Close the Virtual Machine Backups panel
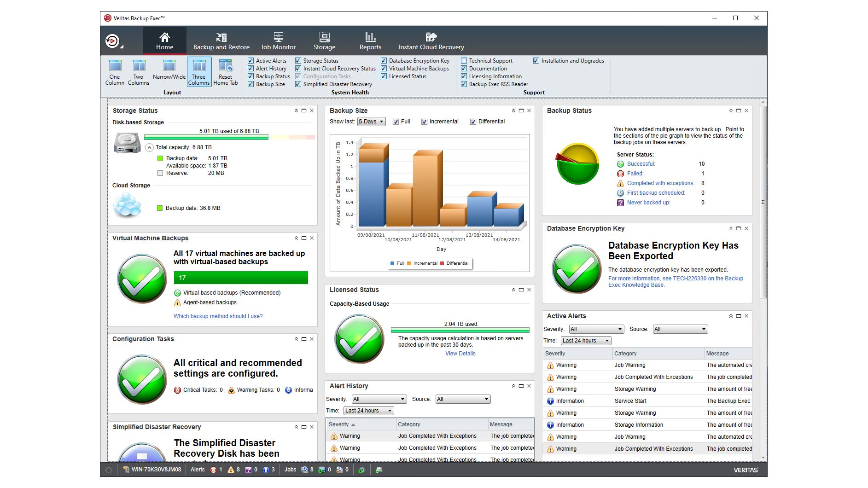The image size is (868, 488). point(312,238)
